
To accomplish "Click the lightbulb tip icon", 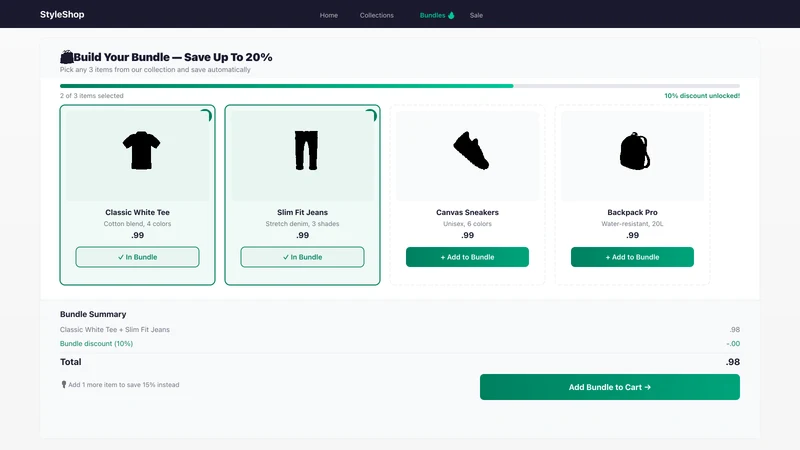I will 64,385.
